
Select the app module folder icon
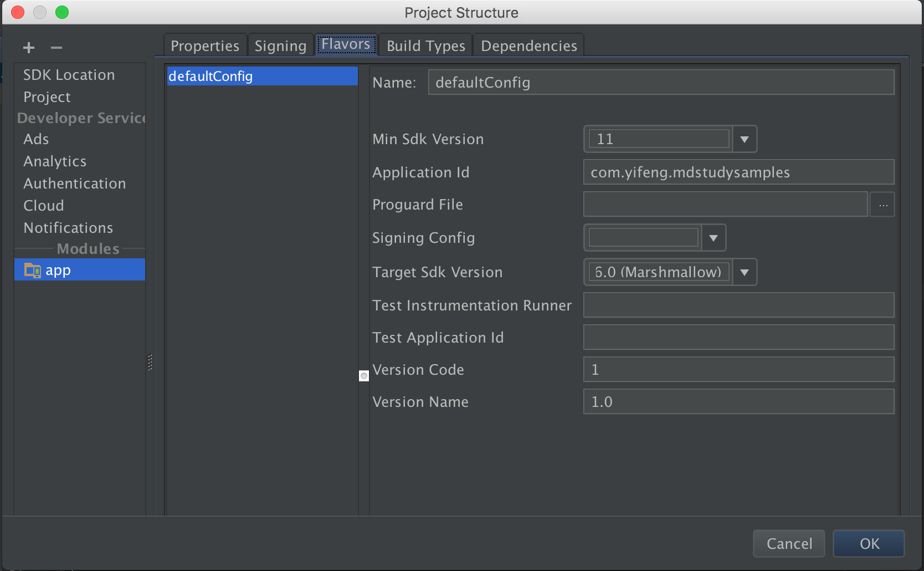33,270
